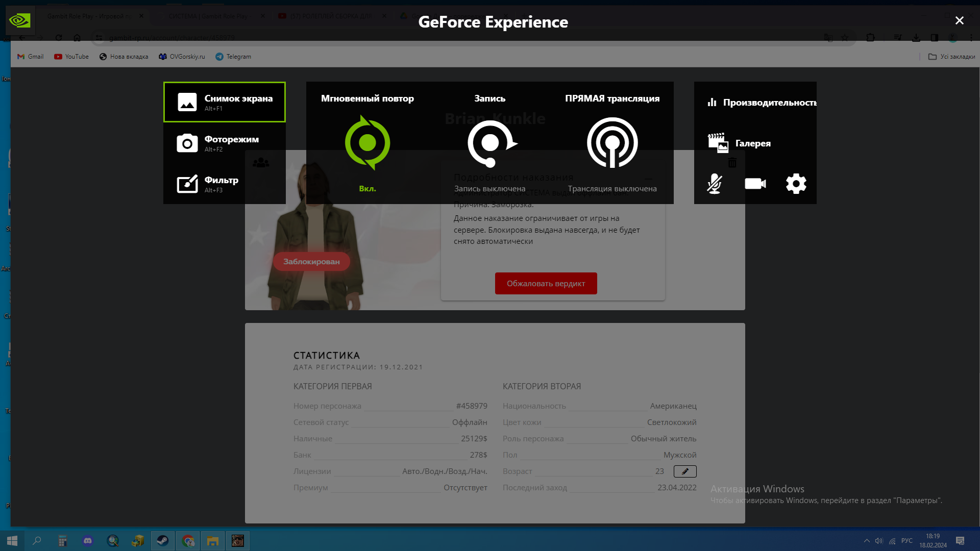
Task: Toggle the Instant Replay green icon
Action: (x=367, y=142)
